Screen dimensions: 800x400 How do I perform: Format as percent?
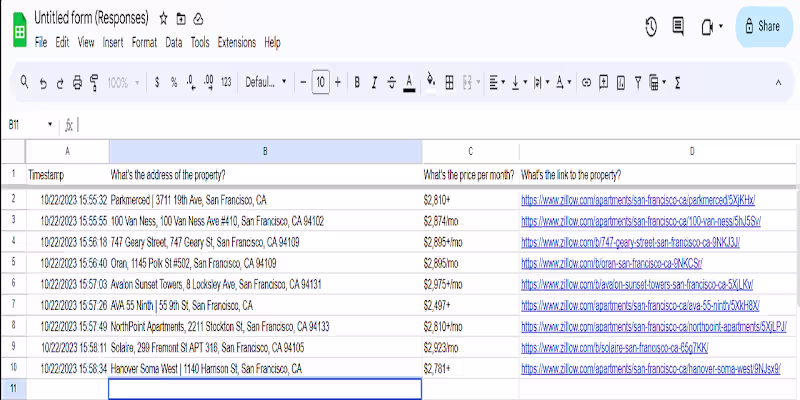tap(174, 83)
